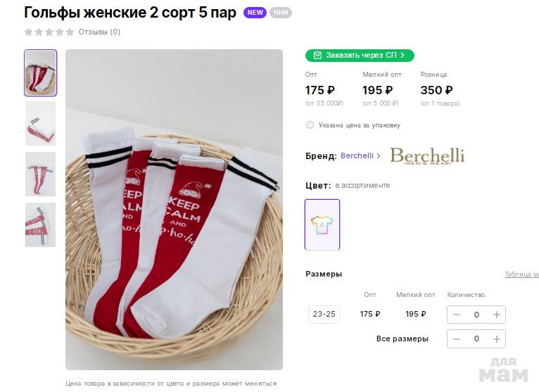Click the Berchelli brand logo

pyautogui.click(x=427, y=156)
